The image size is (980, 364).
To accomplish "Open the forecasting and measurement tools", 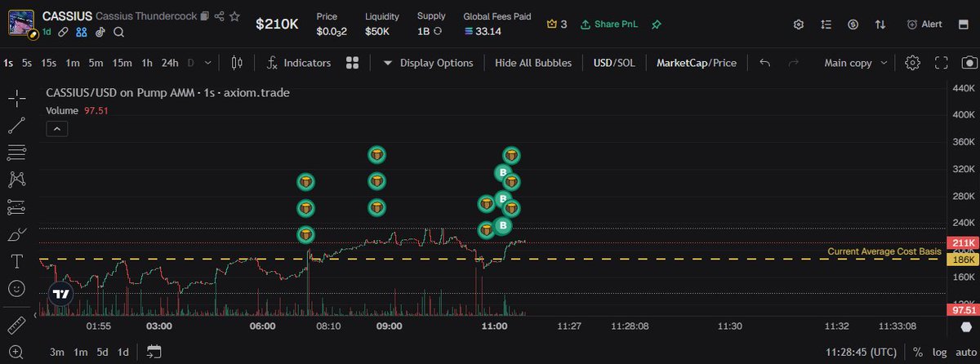I will (x=16, y=206).
